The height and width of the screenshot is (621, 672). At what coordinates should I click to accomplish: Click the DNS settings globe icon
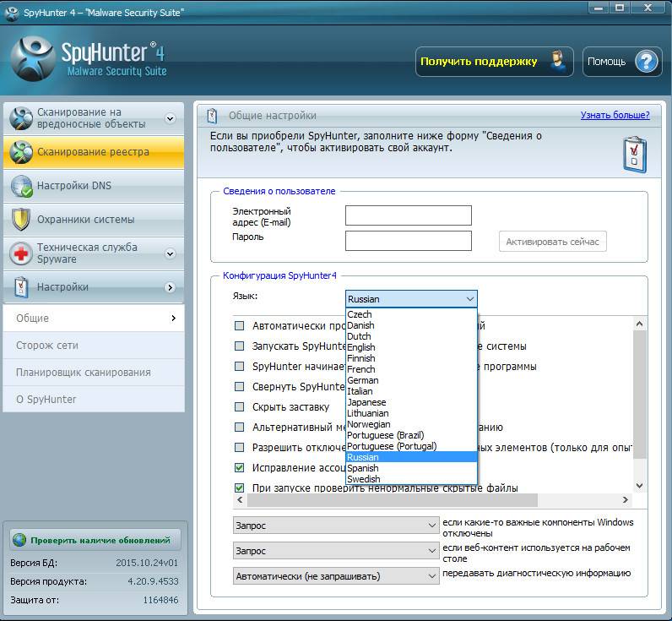21,186
